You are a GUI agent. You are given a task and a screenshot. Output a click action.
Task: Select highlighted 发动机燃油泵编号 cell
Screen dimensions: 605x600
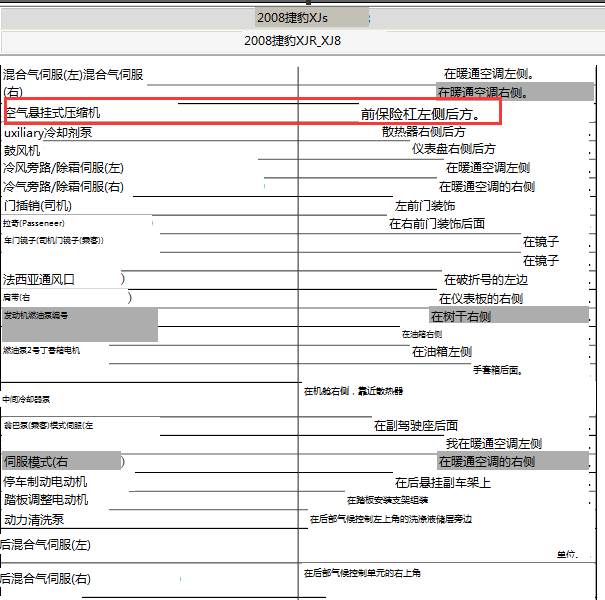(80, 325)
